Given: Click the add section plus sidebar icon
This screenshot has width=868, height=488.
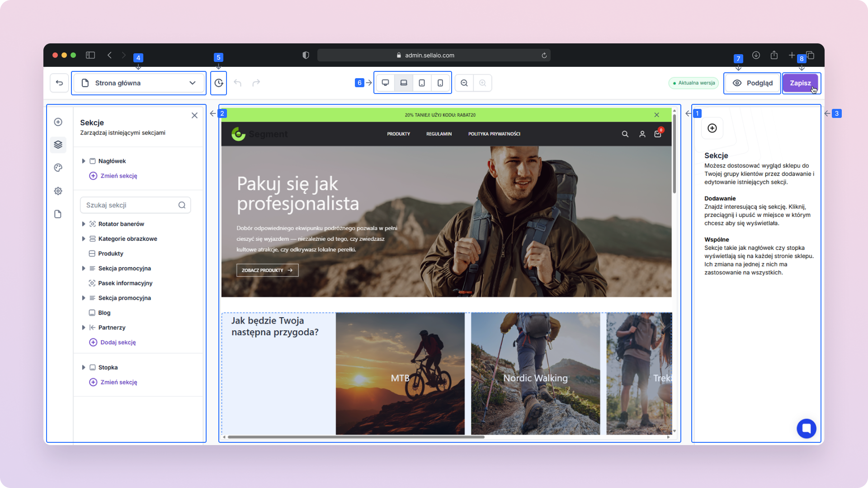Looking at the screenshot, I should pyautogui.click(x=58, y=122).
